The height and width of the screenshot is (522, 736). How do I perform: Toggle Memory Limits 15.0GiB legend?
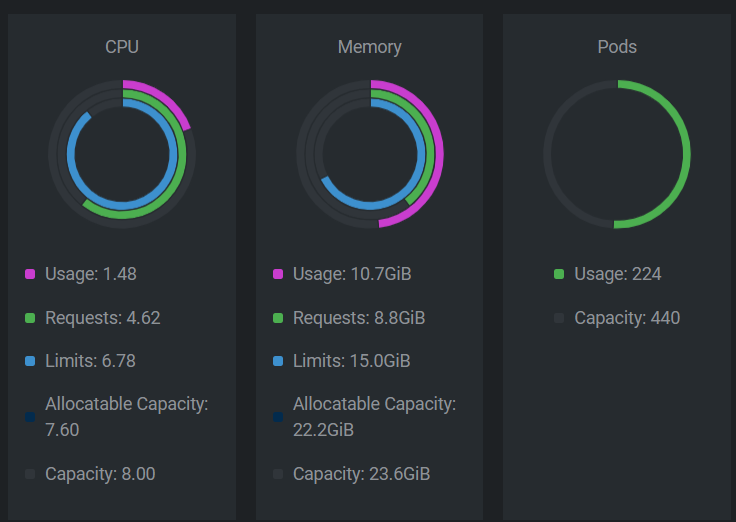[x=342, y=361]
